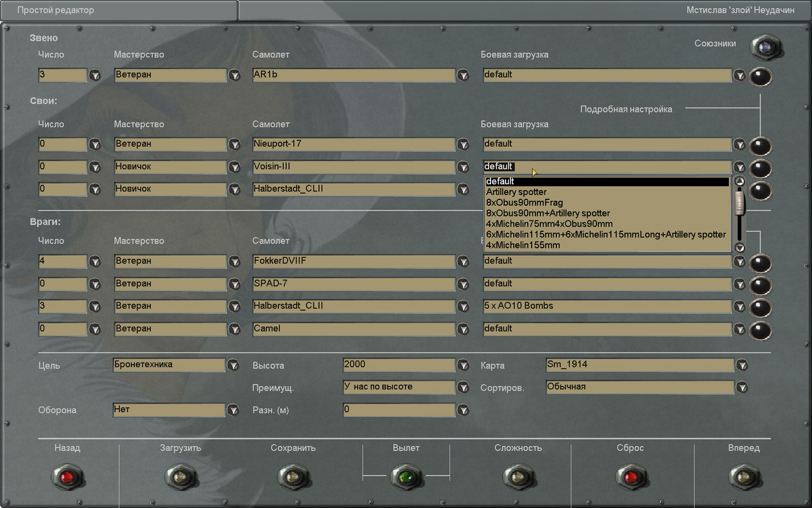812x508 pixels.
Task: Select the highlighted default entry in the loadout list
Action: tap(607, 182)
